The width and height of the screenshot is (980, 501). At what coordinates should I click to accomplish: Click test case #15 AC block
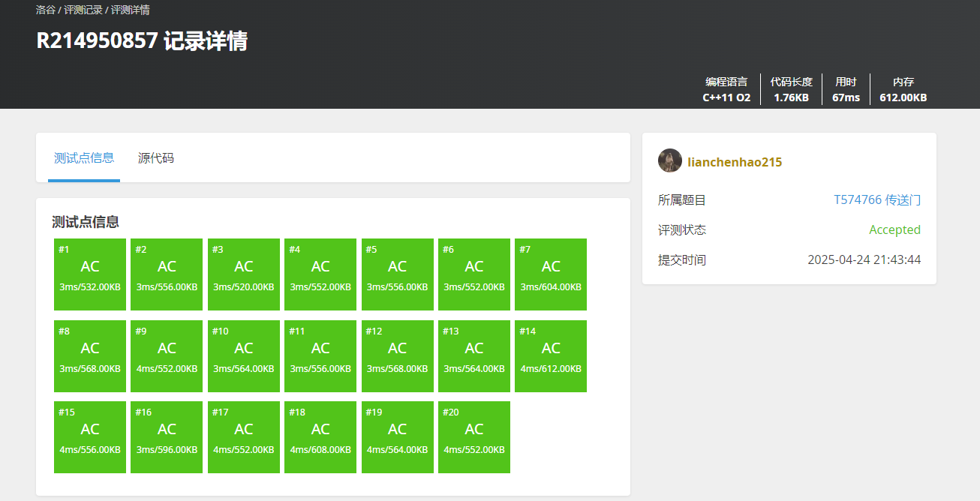point(90,437)
